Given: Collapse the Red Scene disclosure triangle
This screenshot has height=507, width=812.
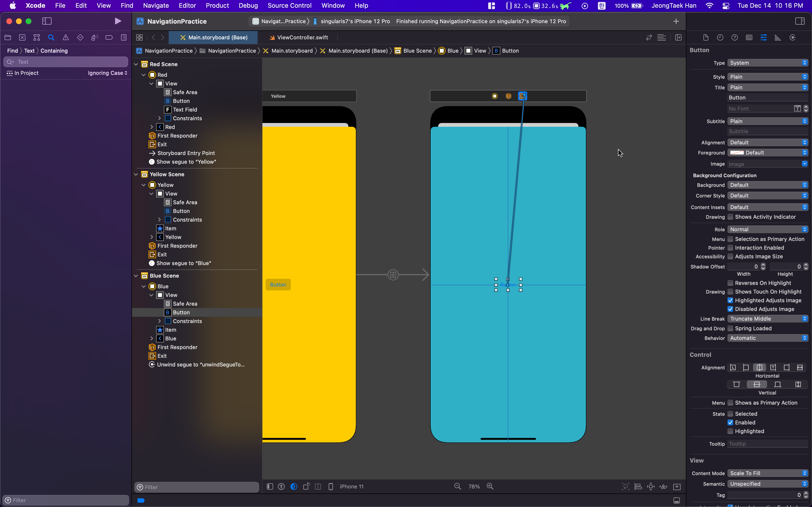Looking at the screenshot, I should pos(136,64).
